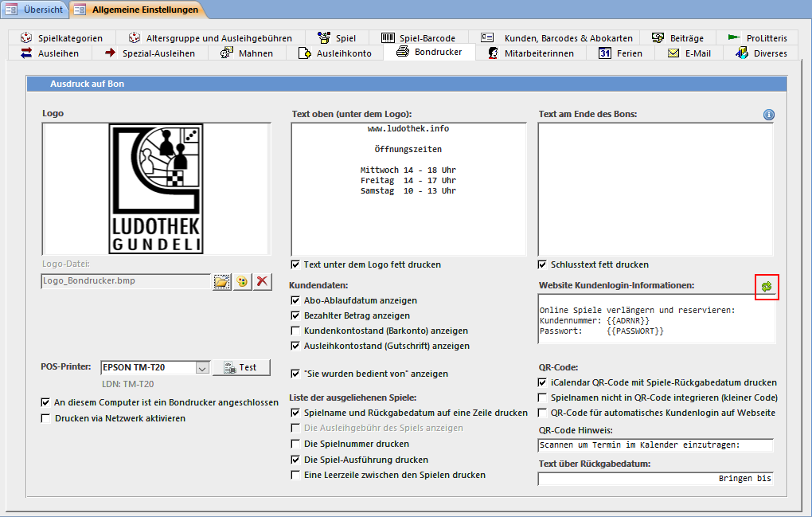Click the Test printer button
812x517 pixels.
pos(241,367)
